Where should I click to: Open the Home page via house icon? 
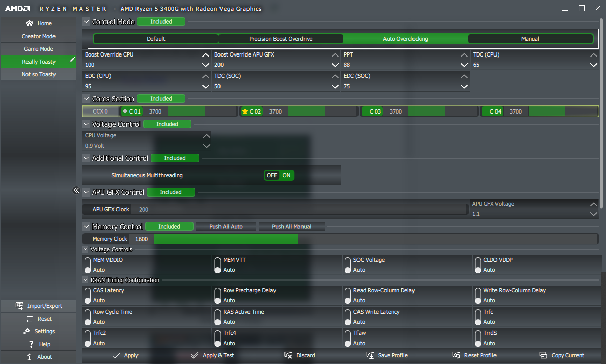pyautogui.click(x=30, y=23)
